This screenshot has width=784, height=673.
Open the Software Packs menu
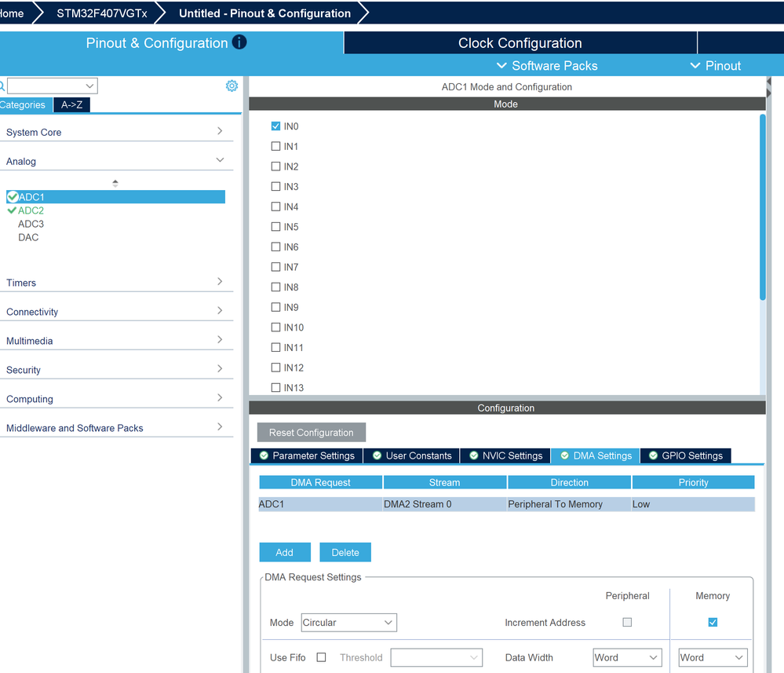point(547,65)
